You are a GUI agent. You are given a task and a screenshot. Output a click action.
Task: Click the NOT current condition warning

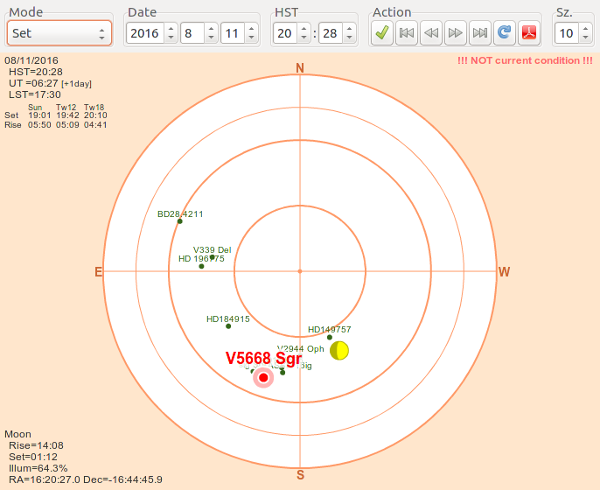525,60
